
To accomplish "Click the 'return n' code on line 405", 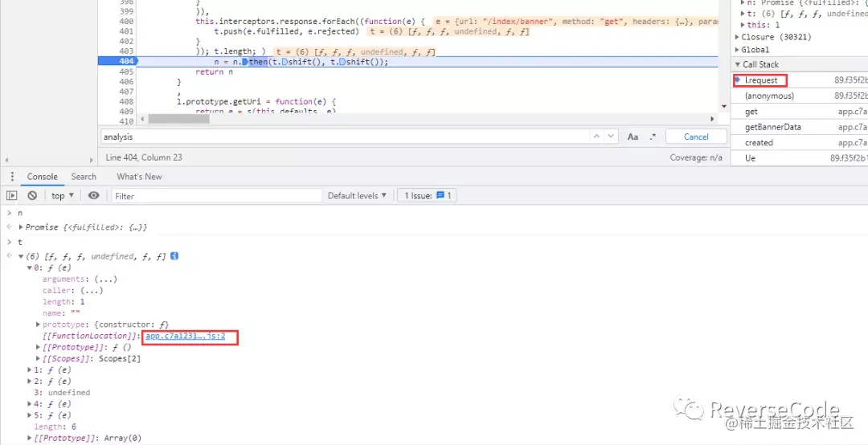I will click(x=215, y=72).
